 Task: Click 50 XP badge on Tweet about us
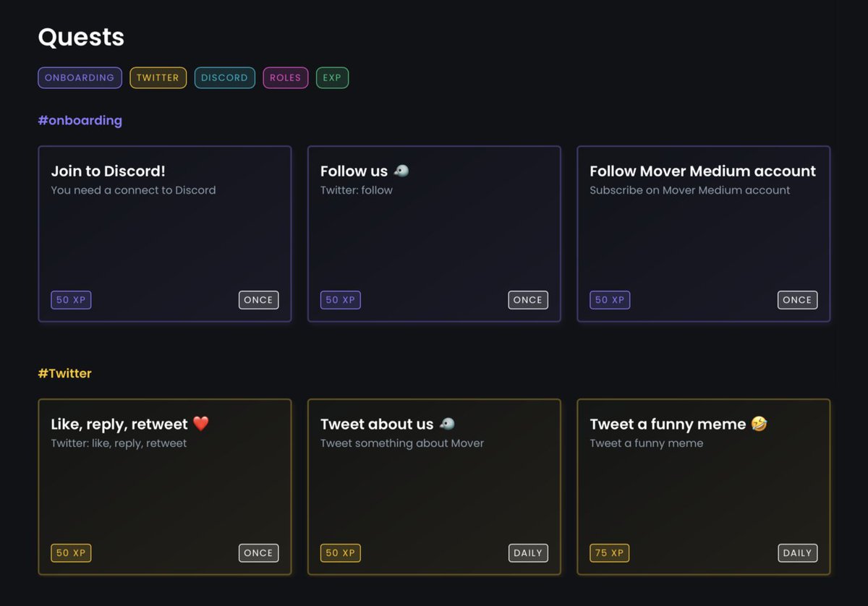point(341,553)
